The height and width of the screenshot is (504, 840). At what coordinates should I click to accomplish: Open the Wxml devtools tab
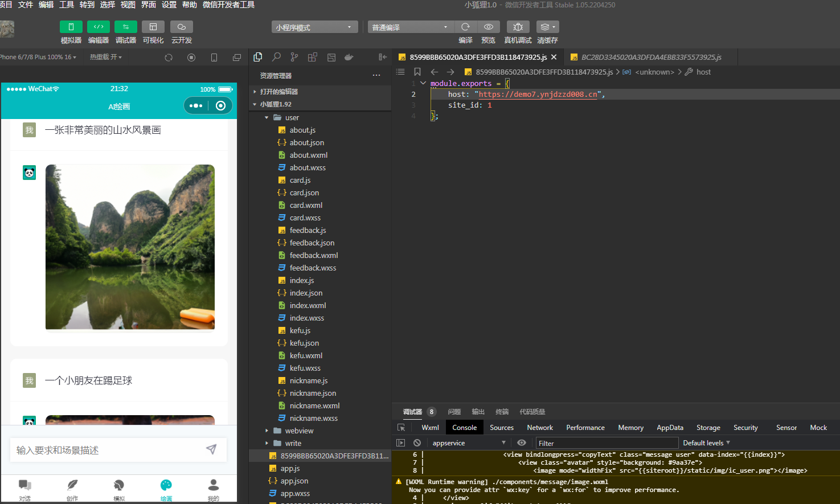(x=430, y=428)
